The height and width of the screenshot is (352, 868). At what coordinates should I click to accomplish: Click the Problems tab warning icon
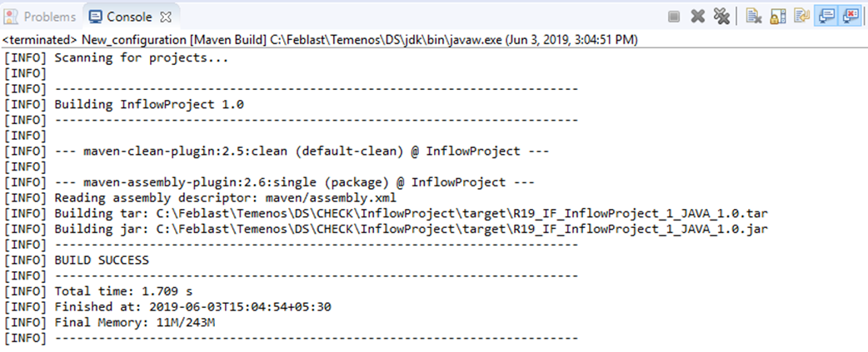[12, 17]
